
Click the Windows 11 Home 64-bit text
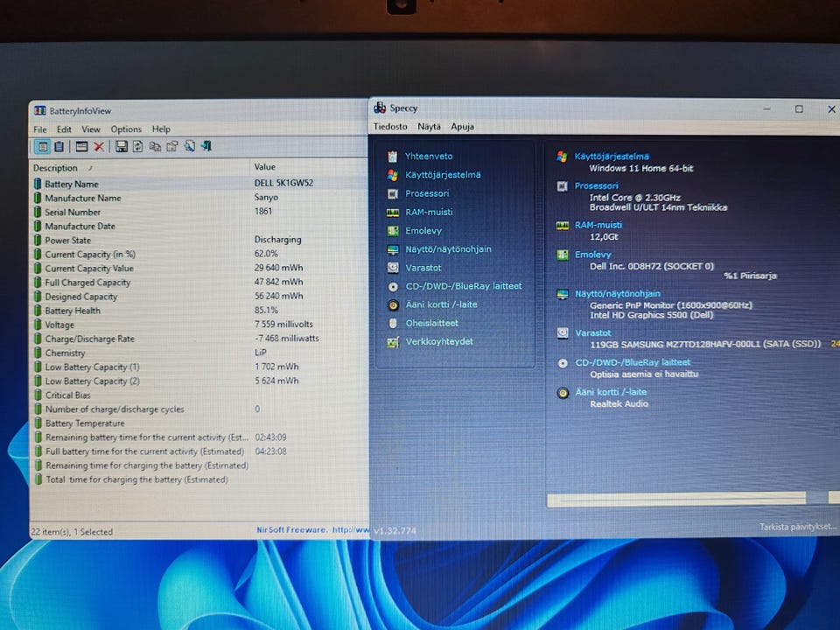point(641,168)
